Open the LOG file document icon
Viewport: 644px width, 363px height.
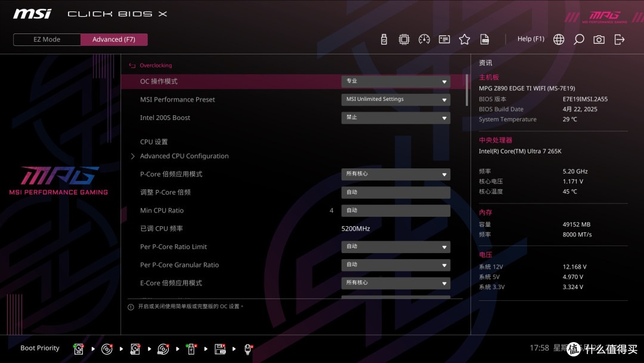(x=485, y=39)
